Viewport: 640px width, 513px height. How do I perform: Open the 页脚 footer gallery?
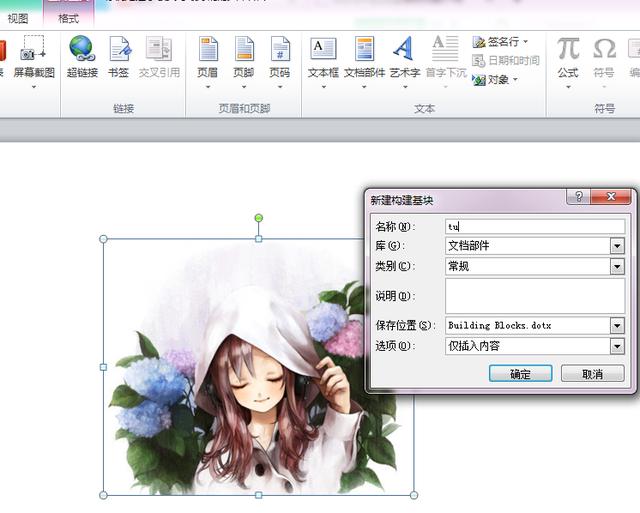coord(244,61)
